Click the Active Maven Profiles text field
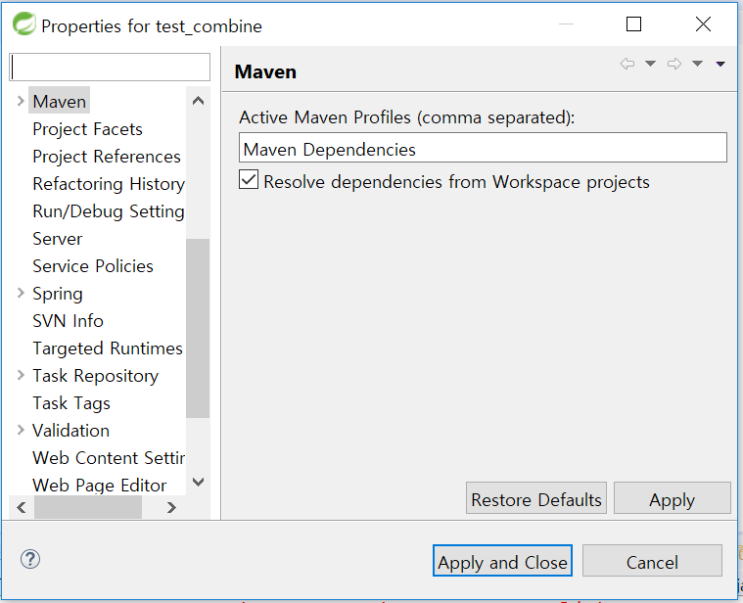The height and width of the screenshot is (603, 743). tap(483, 148)
